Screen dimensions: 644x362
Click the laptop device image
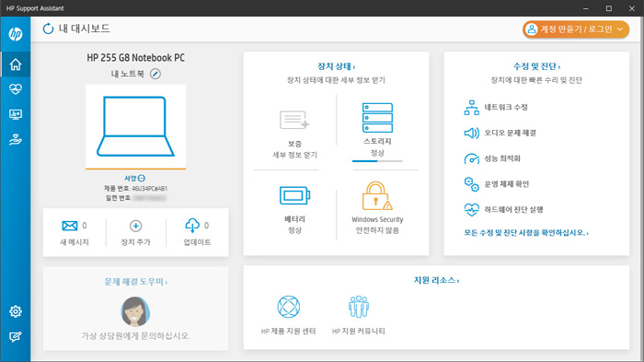click(x=135, y=126)
